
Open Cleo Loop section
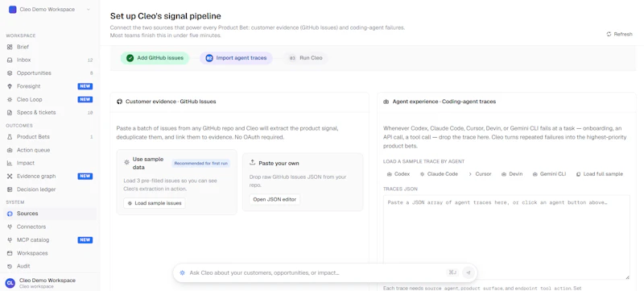click(49, 99)
